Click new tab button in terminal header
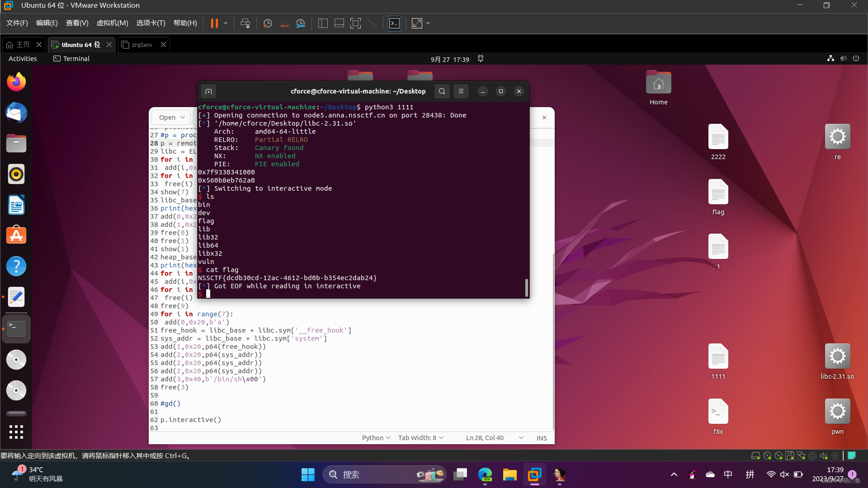 point(208,91)
